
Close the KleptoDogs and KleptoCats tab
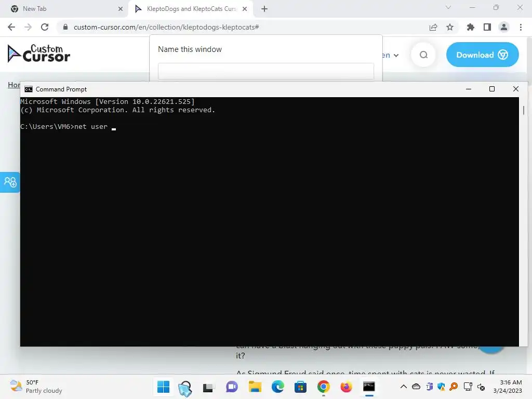tap(245, 9)
